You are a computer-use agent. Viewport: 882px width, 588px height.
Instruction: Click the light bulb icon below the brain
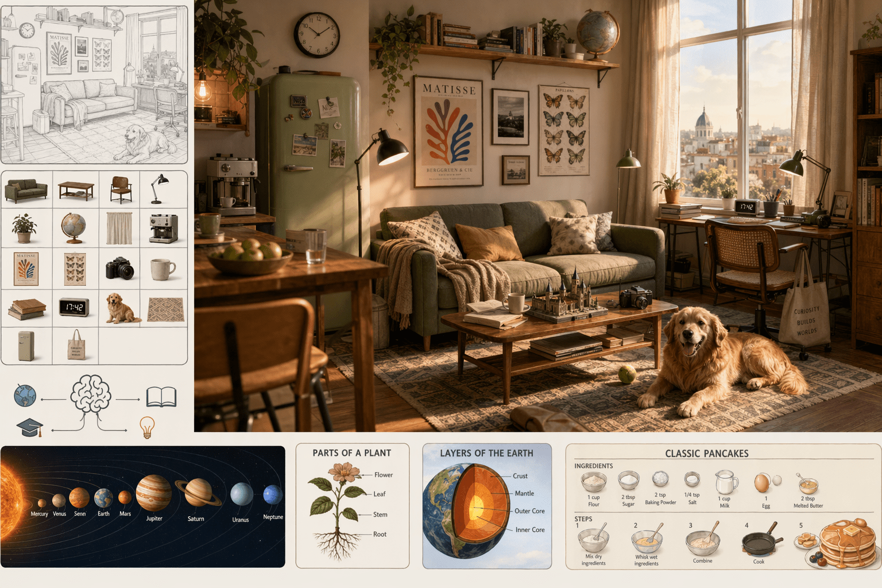[148, 427]
